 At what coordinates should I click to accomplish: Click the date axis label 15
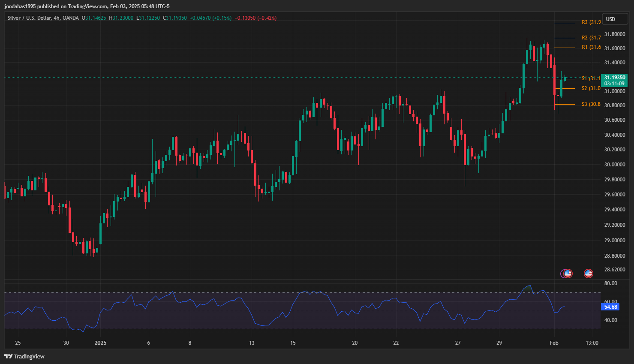[x=293, y=343]
